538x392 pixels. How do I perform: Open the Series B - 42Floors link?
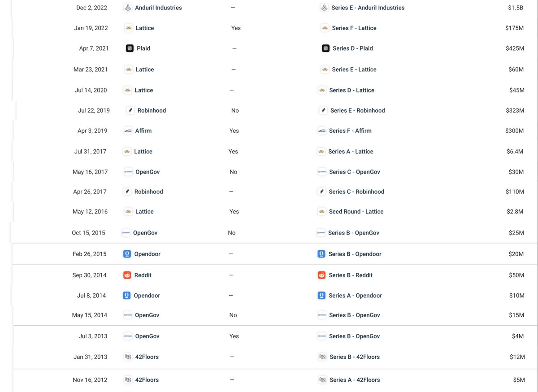(354, 357)
